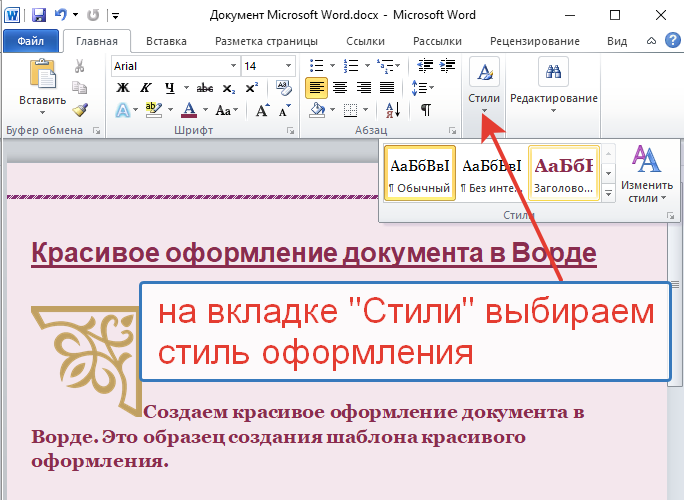Select the Без интервала style
The width and height of the screenshot is (684, 500).
pyautogui.click(x=492, y=173)
